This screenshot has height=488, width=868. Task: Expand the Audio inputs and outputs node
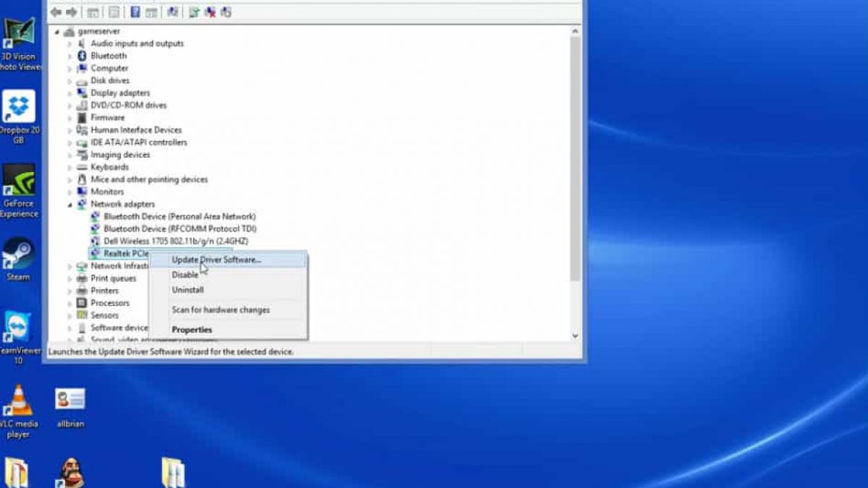point(70,43)
